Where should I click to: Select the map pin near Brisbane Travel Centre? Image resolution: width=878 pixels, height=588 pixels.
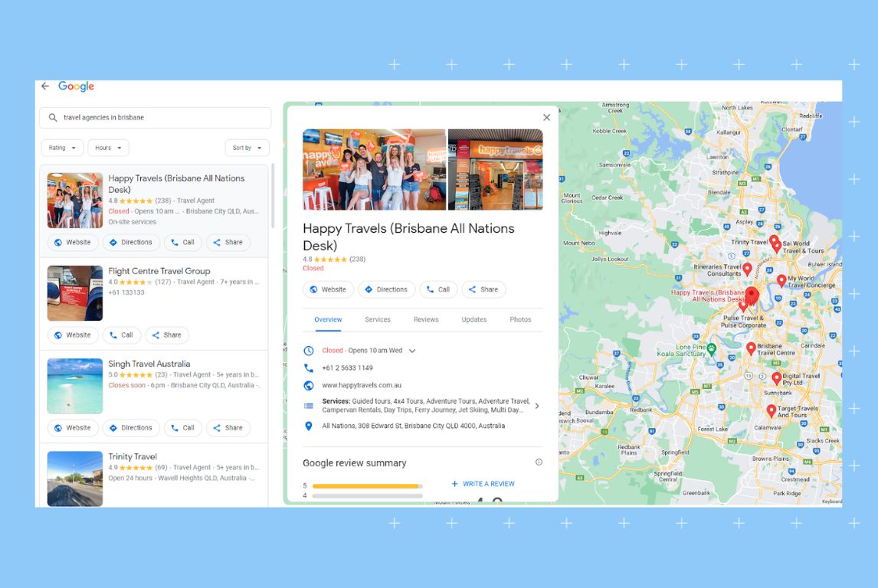point(751,348)
